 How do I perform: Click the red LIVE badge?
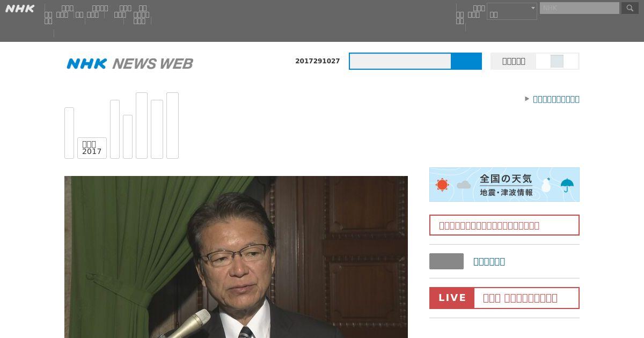coord(452,298)
